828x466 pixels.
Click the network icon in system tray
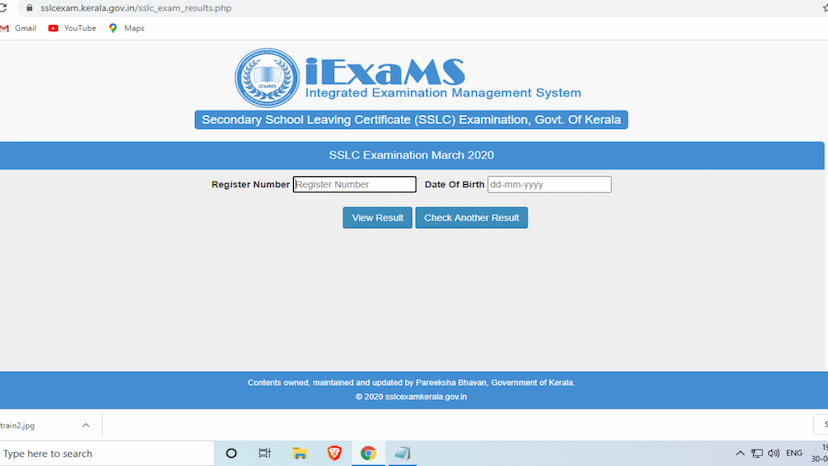point(757,453)
